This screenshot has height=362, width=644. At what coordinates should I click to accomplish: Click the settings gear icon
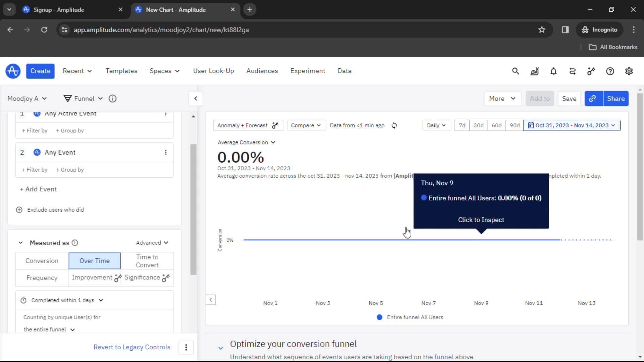click(x=629, y=71)
